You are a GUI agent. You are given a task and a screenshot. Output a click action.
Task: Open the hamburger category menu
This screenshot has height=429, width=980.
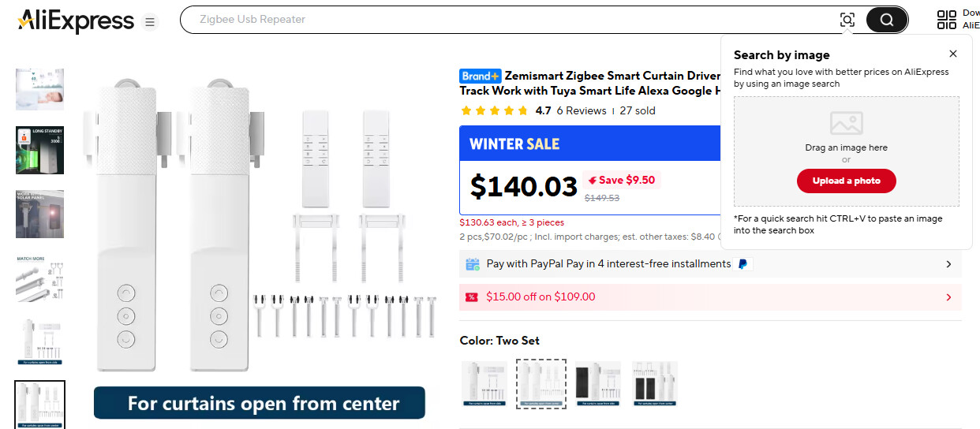(150, 22)
